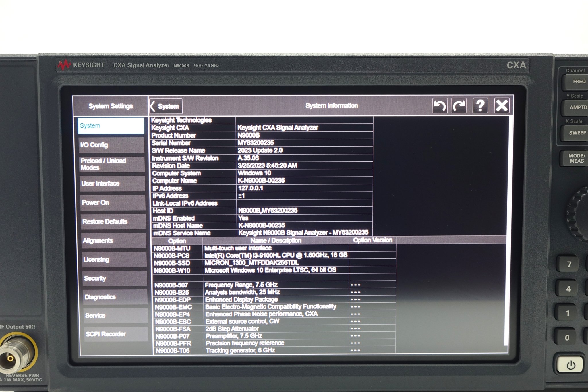Select the N9000B-P07 preamplifier option
588x392 pixels.
click(275, 336)
